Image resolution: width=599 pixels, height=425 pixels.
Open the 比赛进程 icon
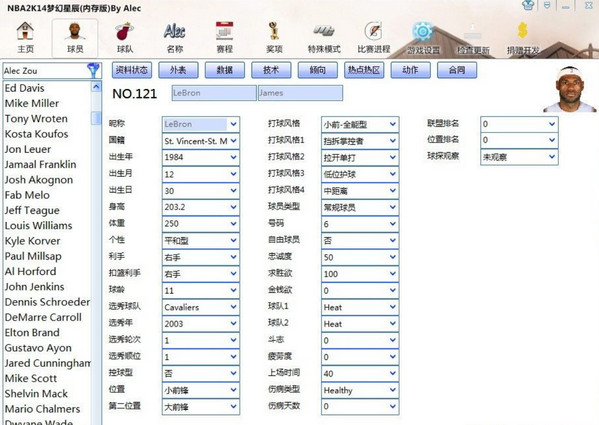pyautogui.click(x=374, y=37)
